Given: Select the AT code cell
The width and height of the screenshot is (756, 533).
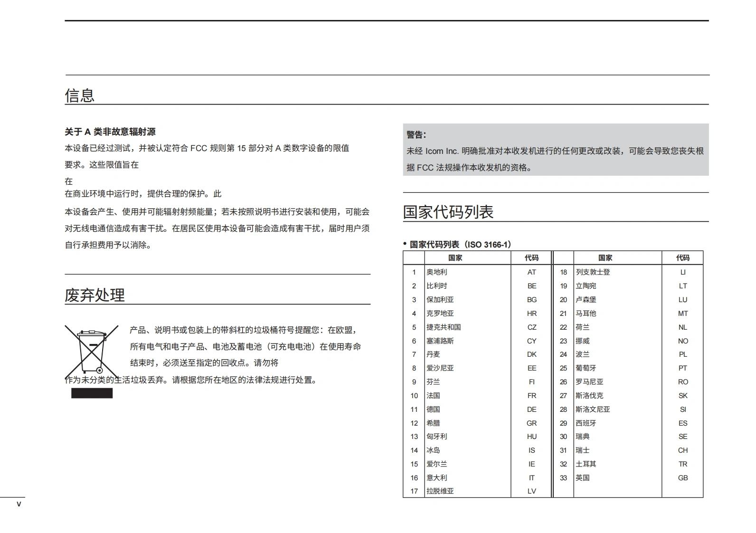Looking at the screenshot, I should [x=531, y=272].
